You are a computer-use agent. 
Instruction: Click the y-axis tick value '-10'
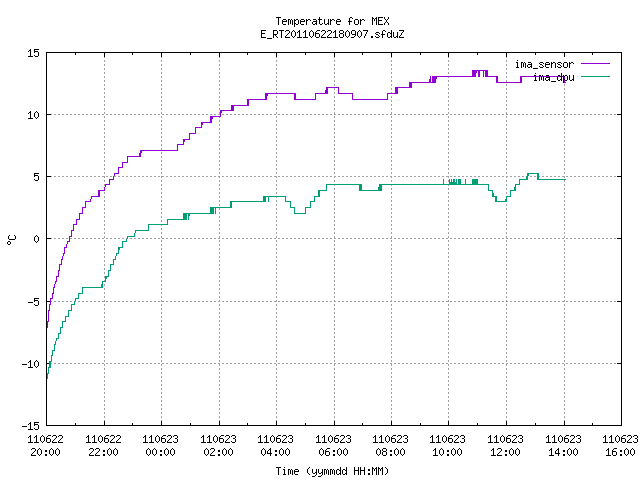click(31, 364)
